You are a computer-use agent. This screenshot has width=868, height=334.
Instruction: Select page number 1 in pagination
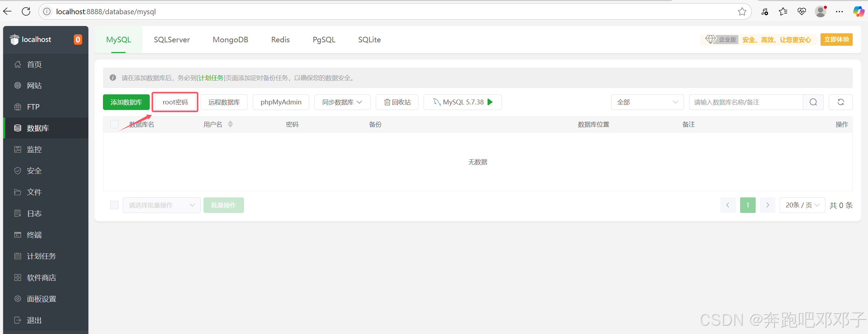tap(748, 205)
